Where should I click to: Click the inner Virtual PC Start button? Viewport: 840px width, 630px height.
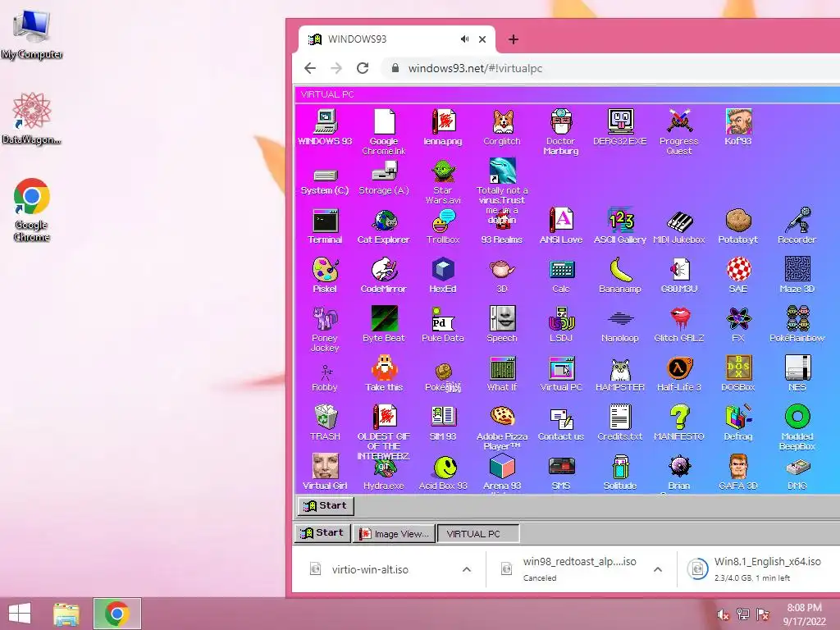[x=326, y=505]
